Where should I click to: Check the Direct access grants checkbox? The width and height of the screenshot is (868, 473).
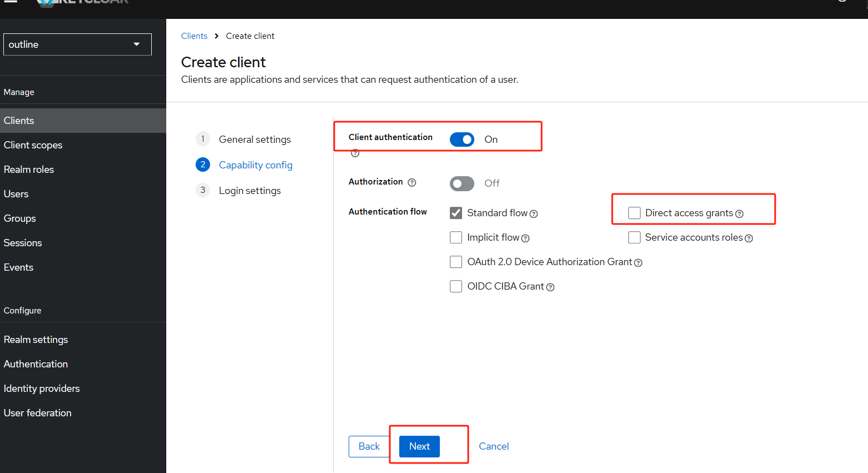[x=634, y=213]
